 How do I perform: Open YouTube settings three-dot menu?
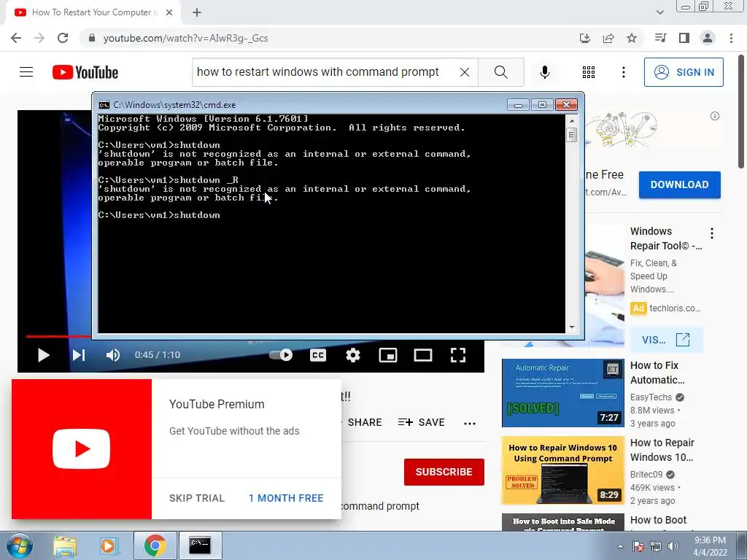click(x=624, y=72)
